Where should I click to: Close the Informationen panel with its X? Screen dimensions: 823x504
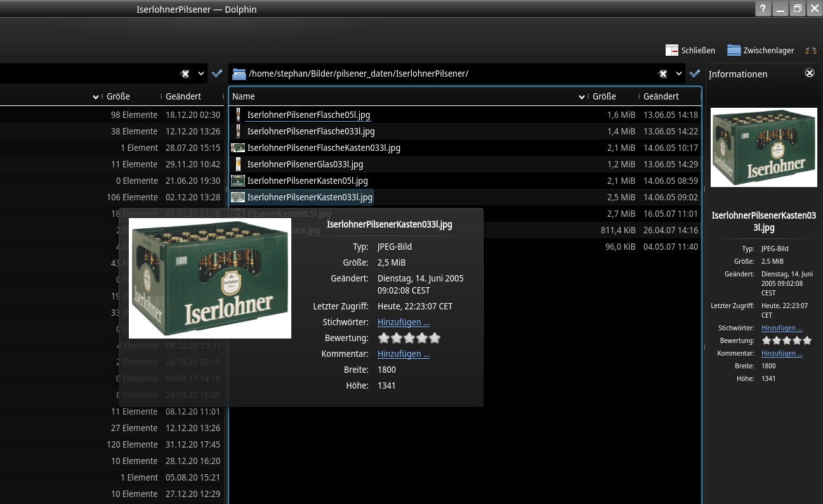point(810,73)
